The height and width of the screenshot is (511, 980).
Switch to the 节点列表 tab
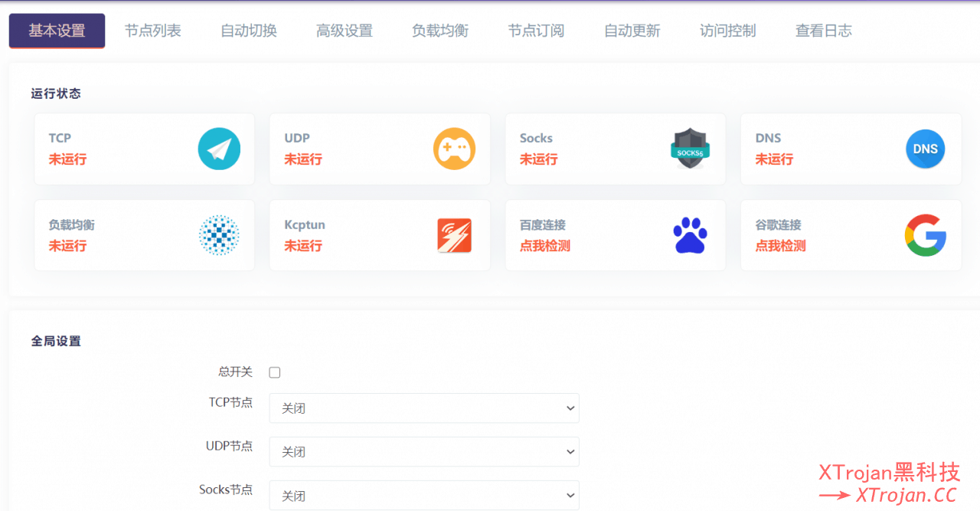click(152, 31)
